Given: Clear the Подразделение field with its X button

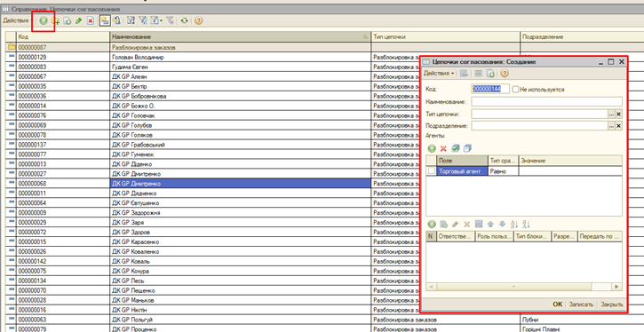Looking at the screenshot, I should tap(618, 126).
